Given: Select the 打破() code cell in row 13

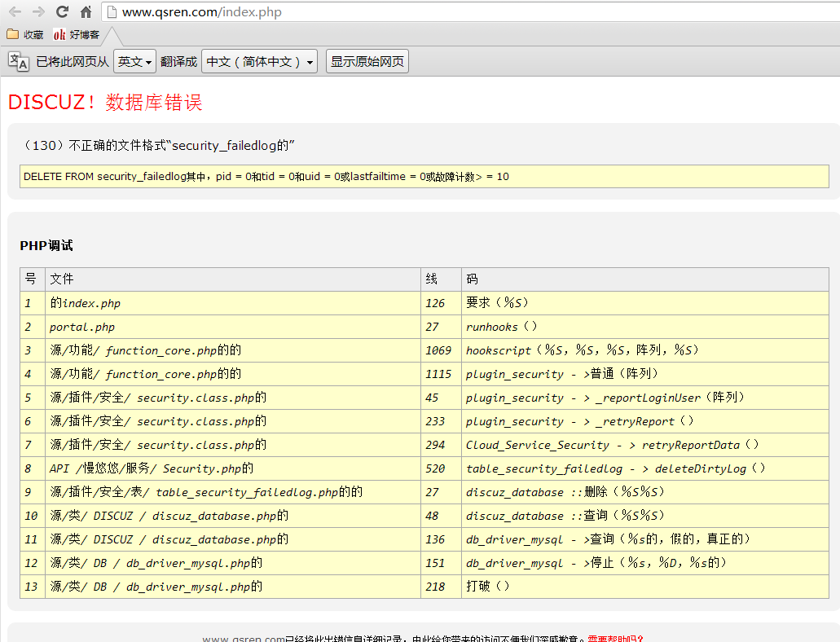Looking at the screenshot, I should pyautogui.click(x=645, y=586).
